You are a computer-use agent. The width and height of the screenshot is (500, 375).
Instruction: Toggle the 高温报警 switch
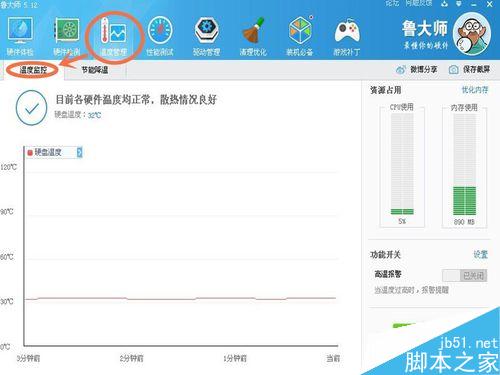[x=464, y=275]
